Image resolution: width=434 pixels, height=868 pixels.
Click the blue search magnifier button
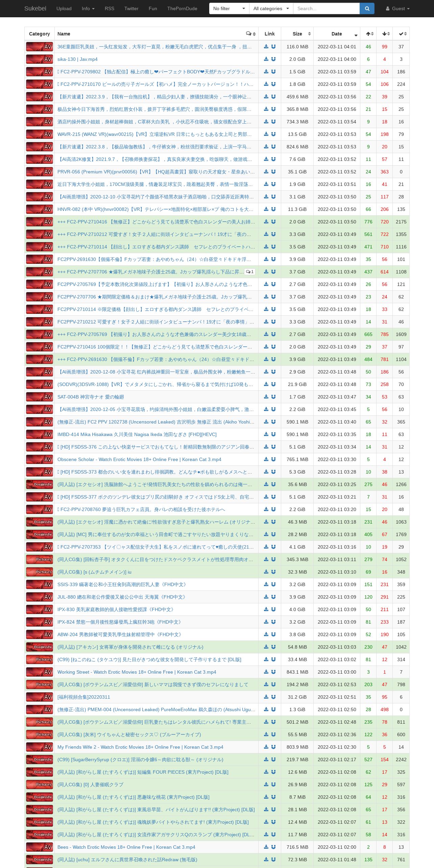(x=367, y=8)
